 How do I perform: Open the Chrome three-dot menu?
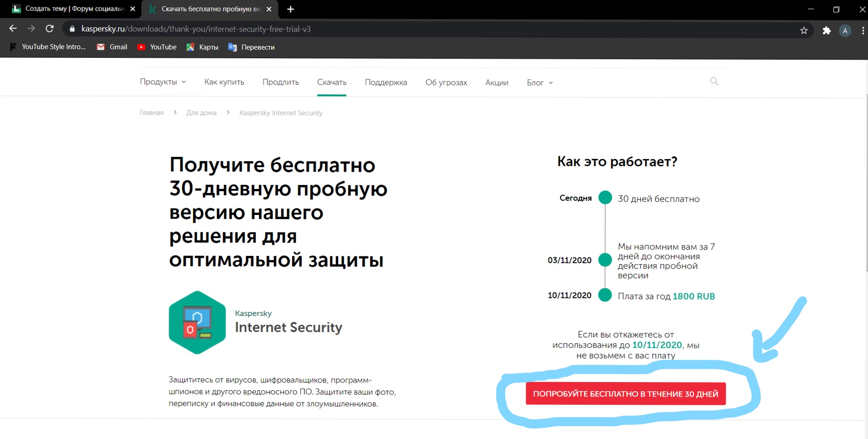tap(863, 31)
